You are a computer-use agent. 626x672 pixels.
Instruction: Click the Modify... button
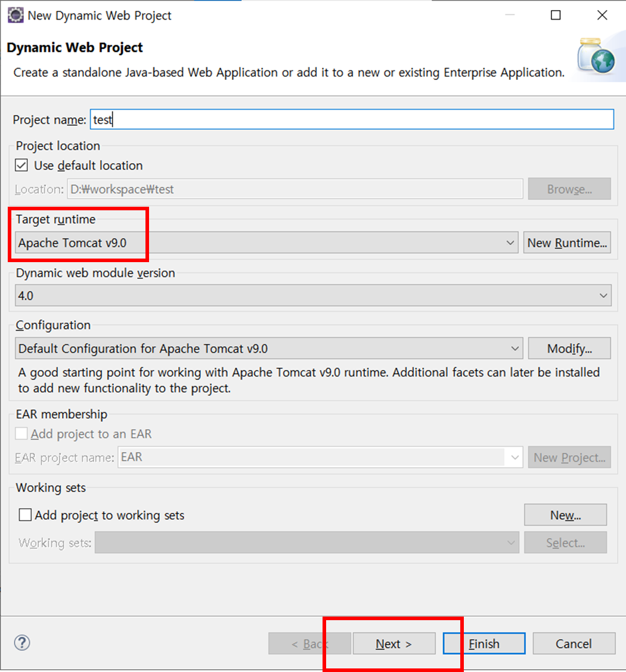click(569, 349)
